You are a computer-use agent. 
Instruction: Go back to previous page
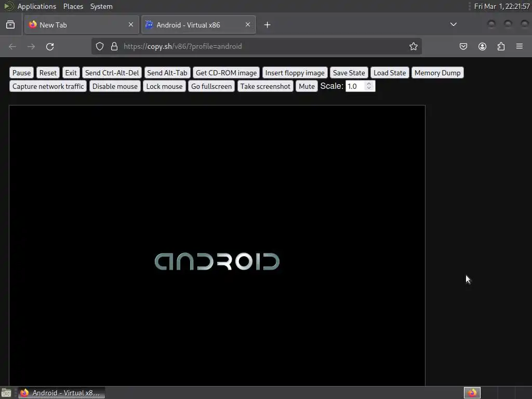pos(12,46)
